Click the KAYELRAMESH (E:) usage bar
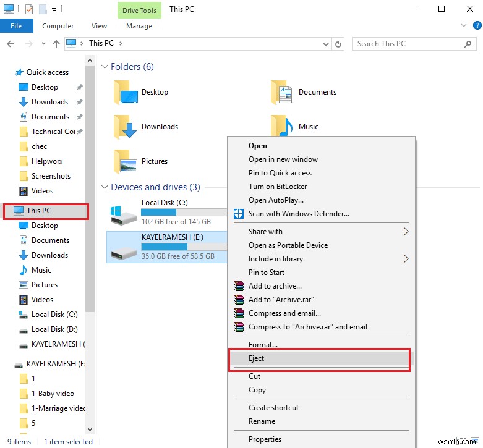 pyautogui.click(x=184, y=247)
